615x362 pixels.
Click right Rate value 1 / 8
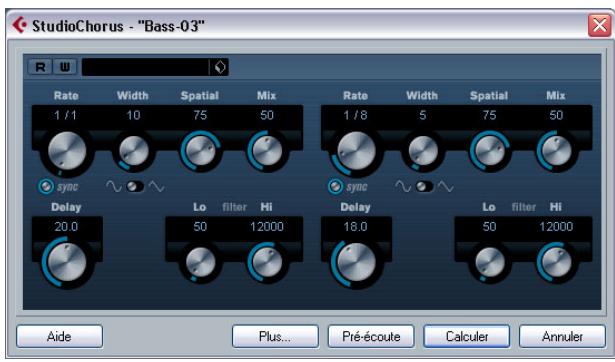tap(355, 115)
